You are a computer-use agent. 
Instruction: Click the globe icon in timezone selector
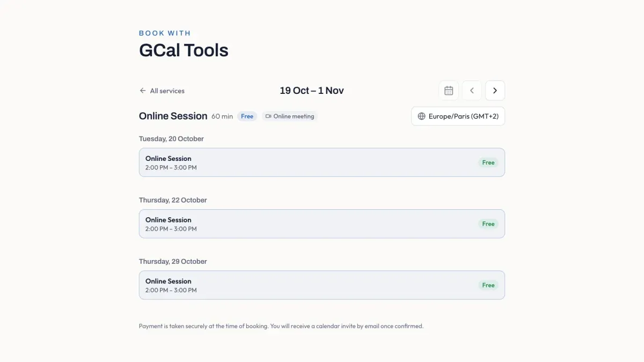[421, 116]
